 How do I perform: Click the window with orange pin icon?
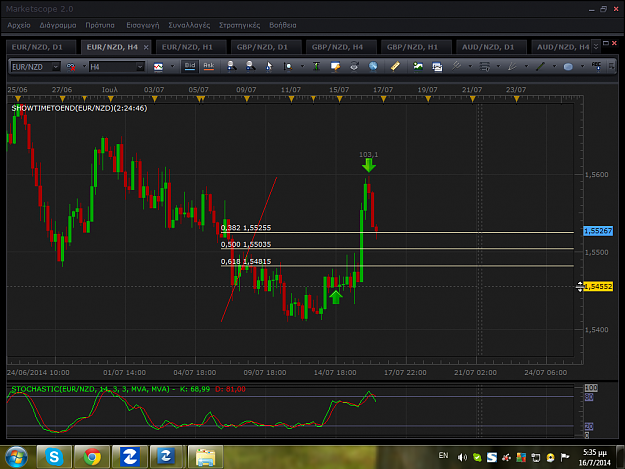pyautogui.click(x=335, y=66)
